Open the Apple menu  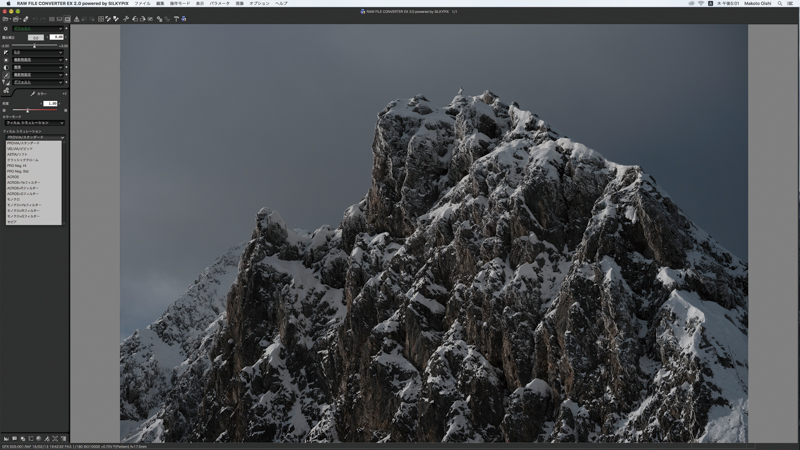click(8, 3)
